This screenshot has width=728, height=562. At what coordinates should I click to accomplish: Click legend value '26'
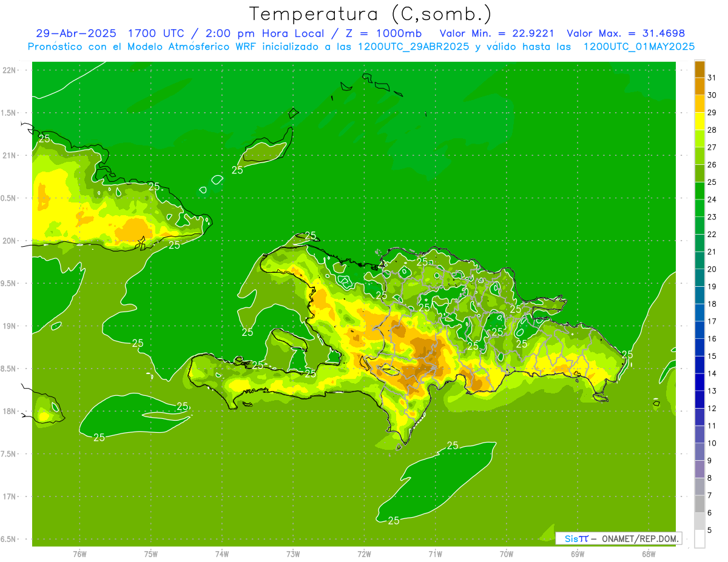(712, 164)
